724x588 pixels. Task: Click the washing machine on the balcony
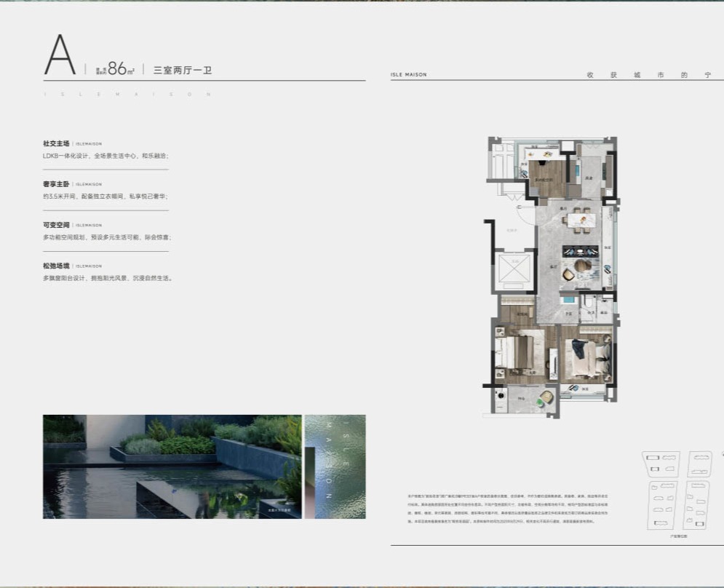click(x=501, y=396)
